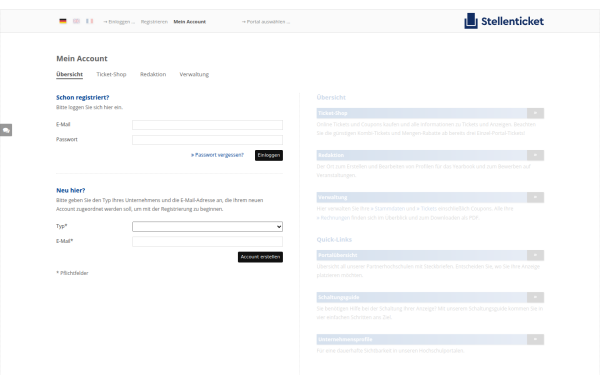The height and width of the screenshot is (375, 600).
Task: Switch to the Verwaltung tab
Action: point(194,74)
